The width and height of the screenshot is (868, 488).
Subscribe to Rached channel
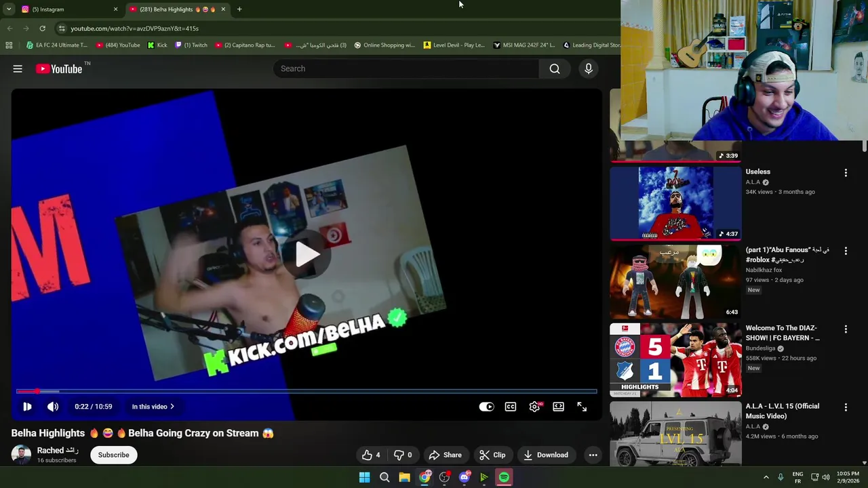(113, 455)
